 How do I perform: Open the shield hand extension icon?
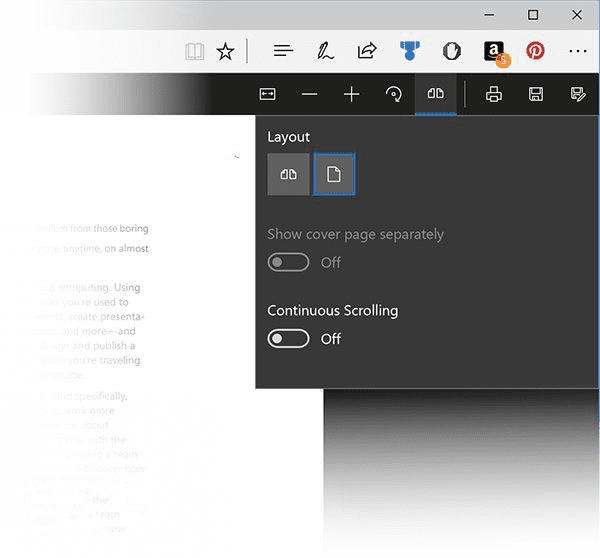tap(452, 51)
